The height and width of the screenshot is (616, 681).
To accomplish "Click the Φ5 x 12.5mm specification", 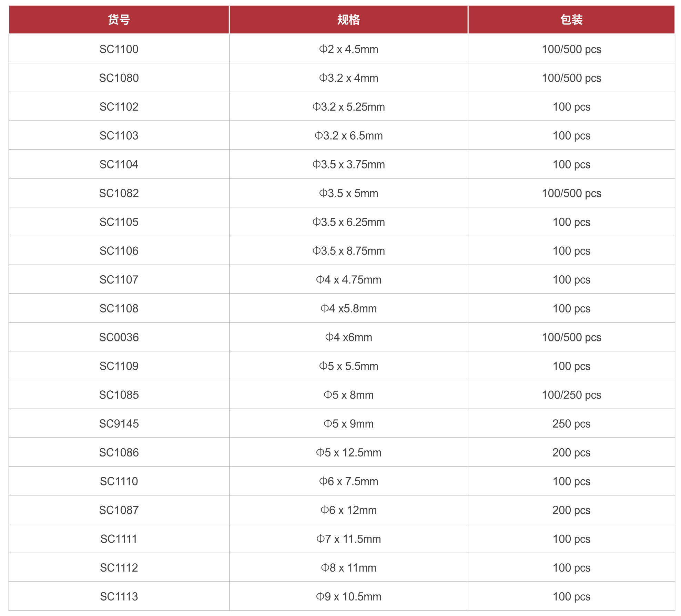I will [x=348, y=453].
